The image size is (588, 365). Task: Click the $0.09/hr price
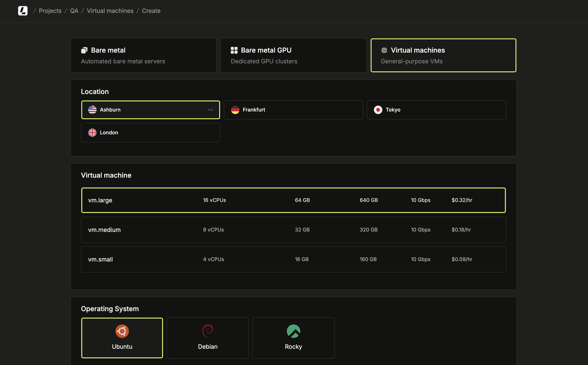(x=462, y=259)
